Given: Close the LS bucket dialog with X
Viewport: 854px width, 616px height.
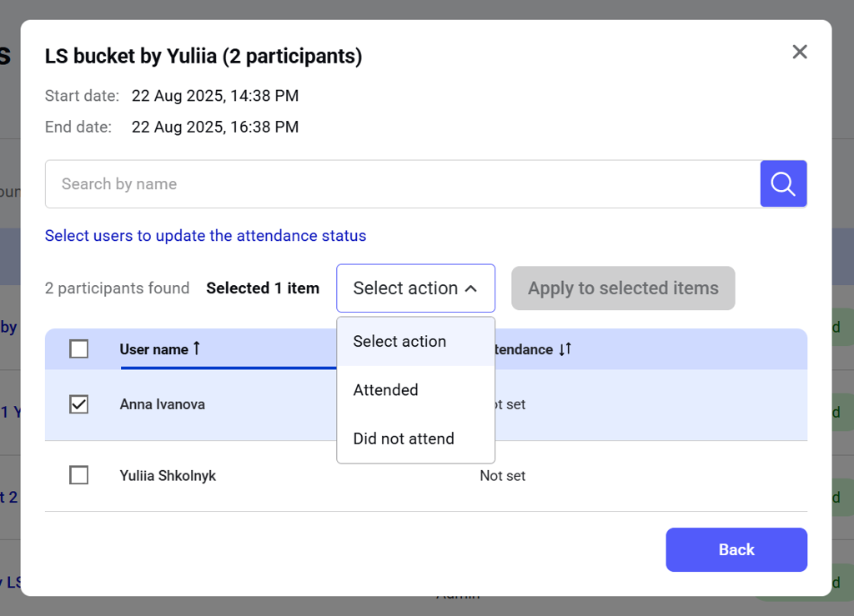Looking at the screenshot, I should 800,52.
